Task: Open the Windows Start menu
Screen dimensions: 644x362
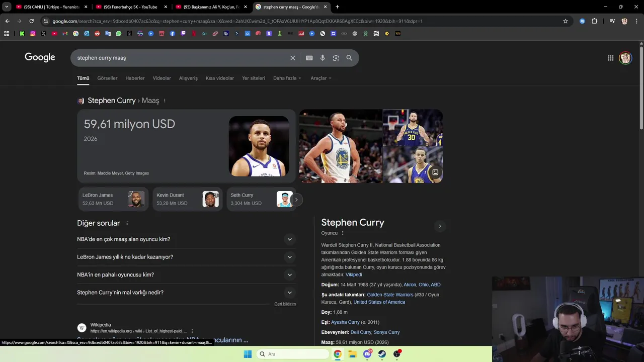Action: click(248, 354)
